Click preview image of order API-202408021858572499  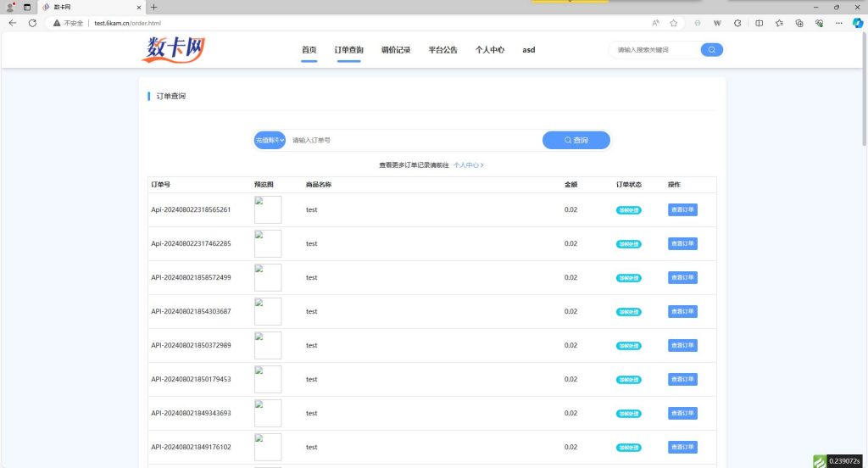click(x=268, y=277)
